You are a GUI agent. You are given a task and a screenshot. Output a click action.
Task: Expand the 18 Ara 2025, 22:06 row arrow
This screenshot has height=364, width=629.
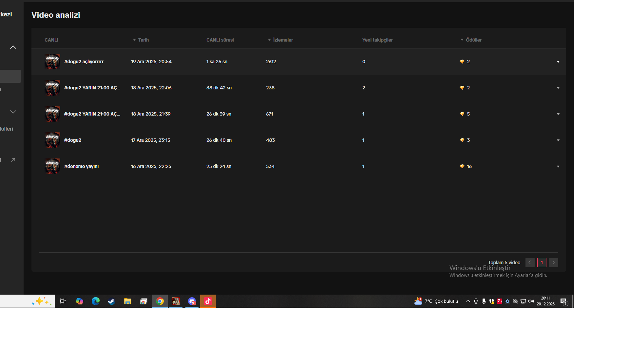pyautogui.click(x=558, y=88)
